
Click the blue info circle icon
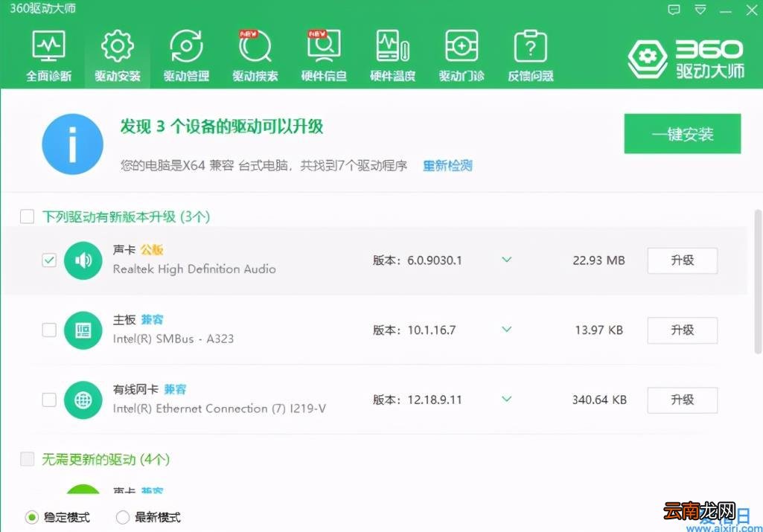point(72,144)
